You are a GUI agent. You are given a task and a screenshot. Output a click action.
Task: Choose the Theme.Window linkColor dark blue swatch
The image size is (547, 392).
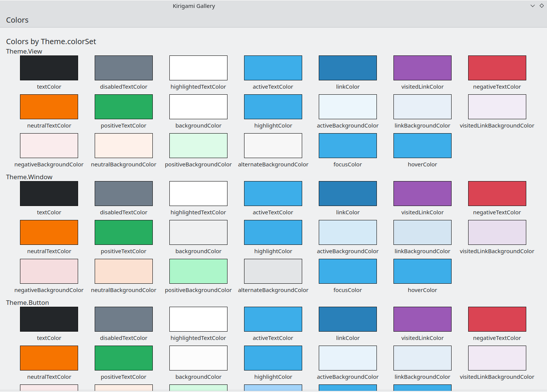tap(347, 194)
